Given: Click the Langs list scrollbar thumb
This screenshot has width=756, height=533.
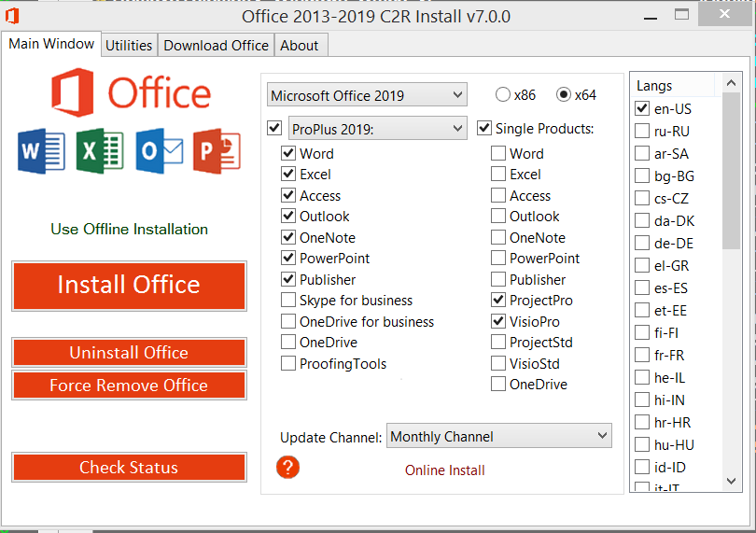Looking at the screenshot, I should point(731,171).
